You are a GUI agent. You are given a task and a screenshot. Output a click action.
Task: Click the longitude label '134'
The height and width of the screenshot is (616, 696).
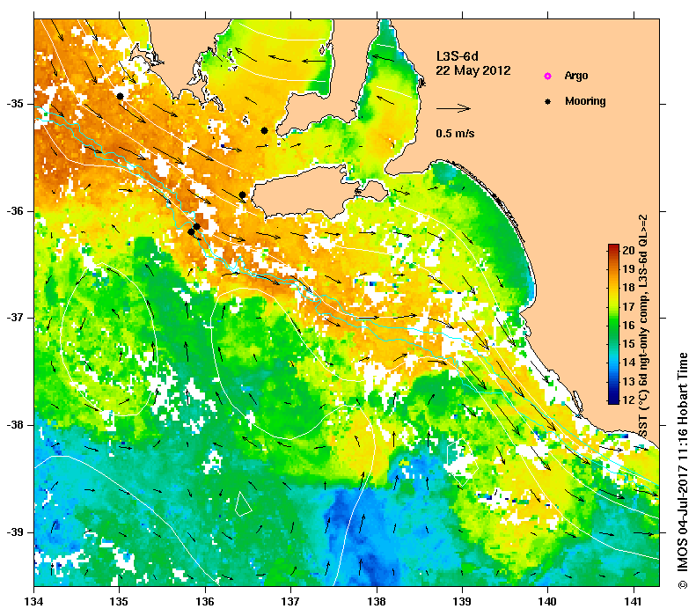(34, 602)
